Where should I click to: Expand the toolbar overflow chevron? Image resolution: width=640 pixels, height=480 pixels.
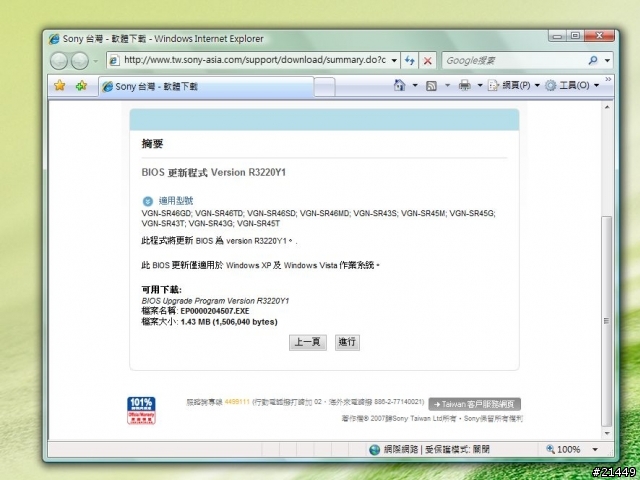(x=608, y=79)
